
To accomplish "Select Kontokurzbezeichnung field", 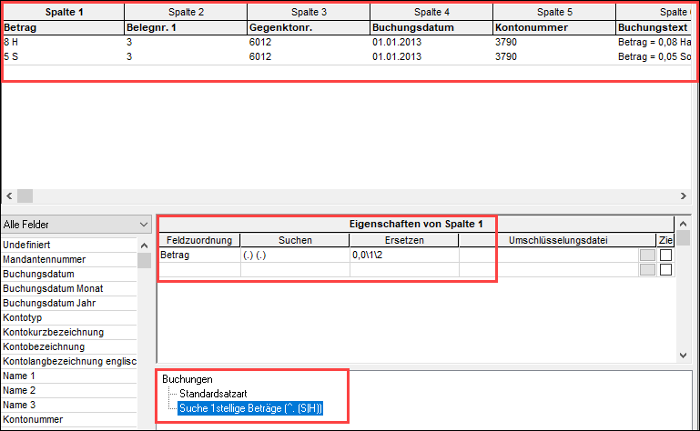I will (69, 332).
